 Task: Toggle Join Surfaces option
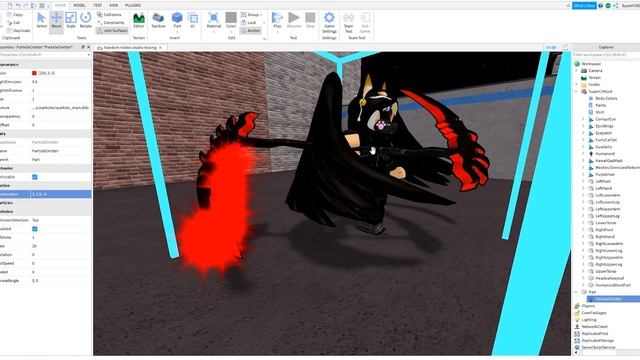(x=112, y=31)
